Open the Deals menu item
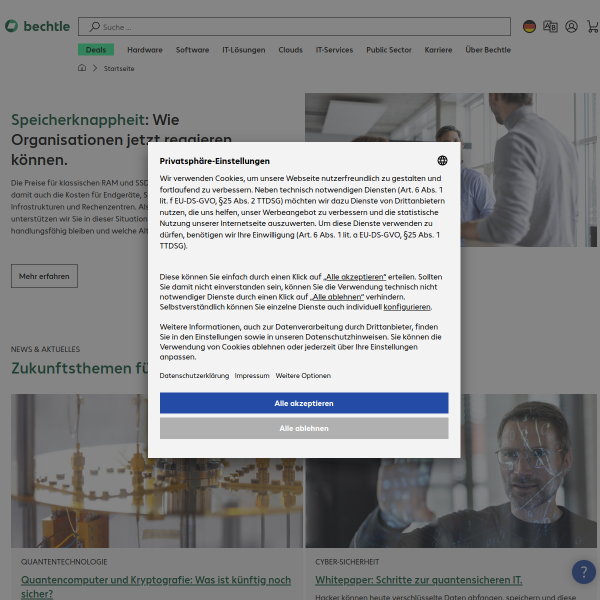 pos(96,50)
